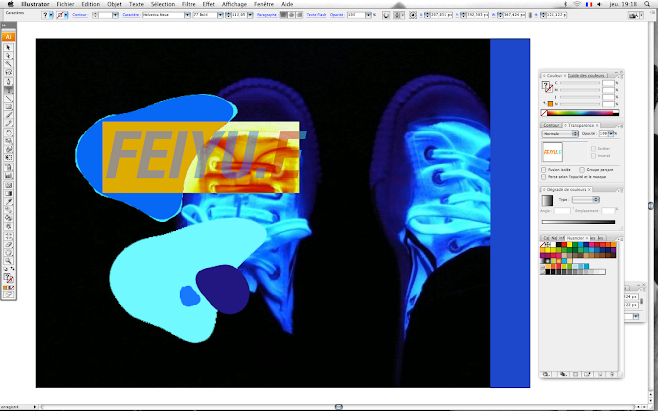
Task: Click the dark navy blob on the artboard
Action: point(223,289)
